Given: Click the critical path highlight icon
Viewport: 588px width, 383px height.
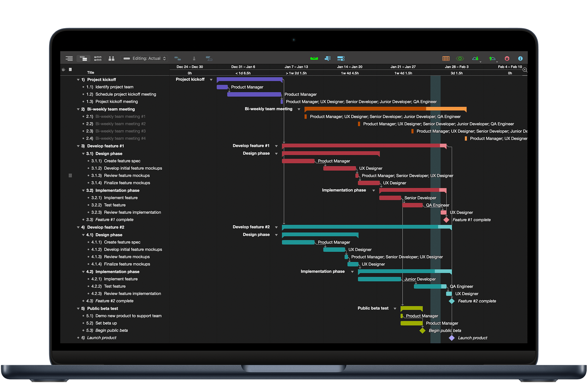Looking at the screenshot, I should click(460, 58).
